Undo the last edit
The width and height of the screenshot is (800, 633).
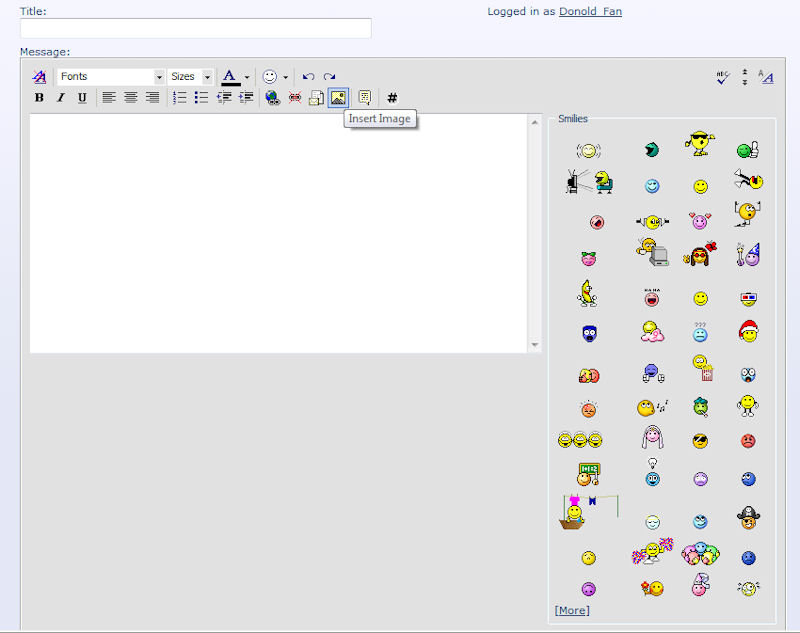click(308, 77)
